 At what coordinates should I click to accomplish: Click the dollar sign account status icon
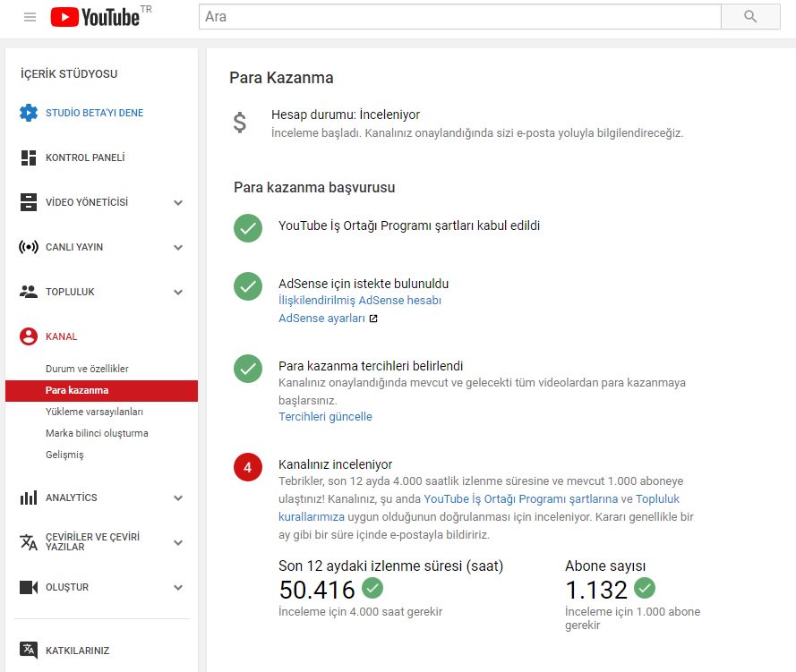240,123
